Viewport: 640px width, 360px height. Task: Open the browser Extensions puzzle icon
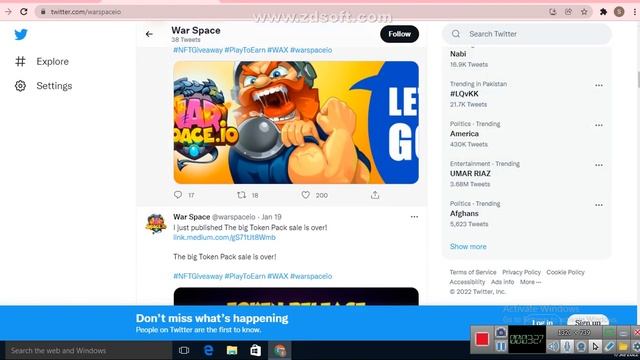[x=603, y=12]
